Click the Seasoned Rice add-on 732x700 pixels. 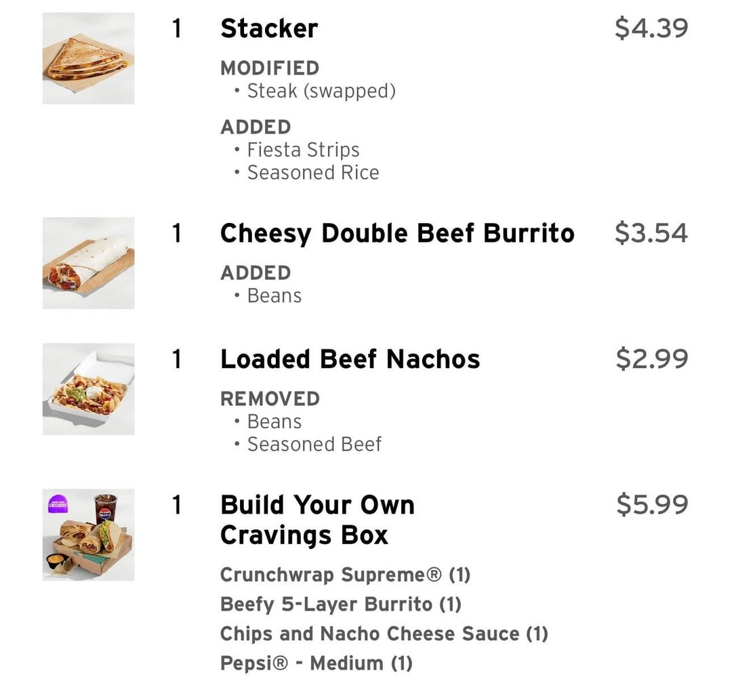tap(312, 173)
